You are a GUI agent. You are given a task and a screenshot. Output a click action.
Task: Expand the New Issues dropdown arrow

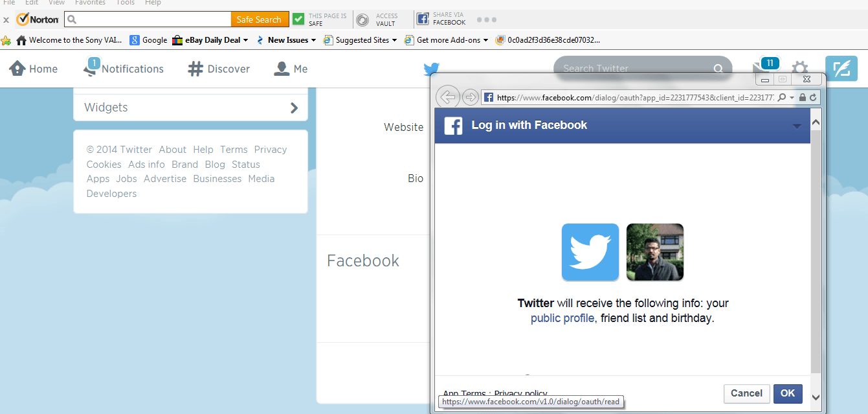coord(314,40)
